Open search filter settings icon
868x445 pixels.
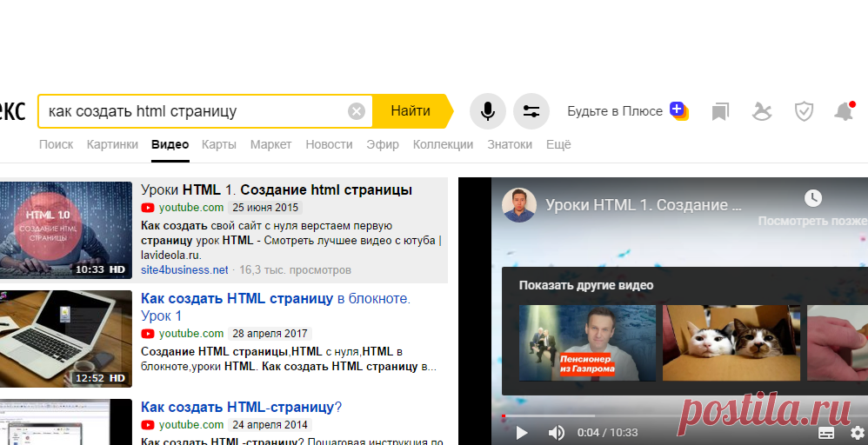tap(531, 111)
